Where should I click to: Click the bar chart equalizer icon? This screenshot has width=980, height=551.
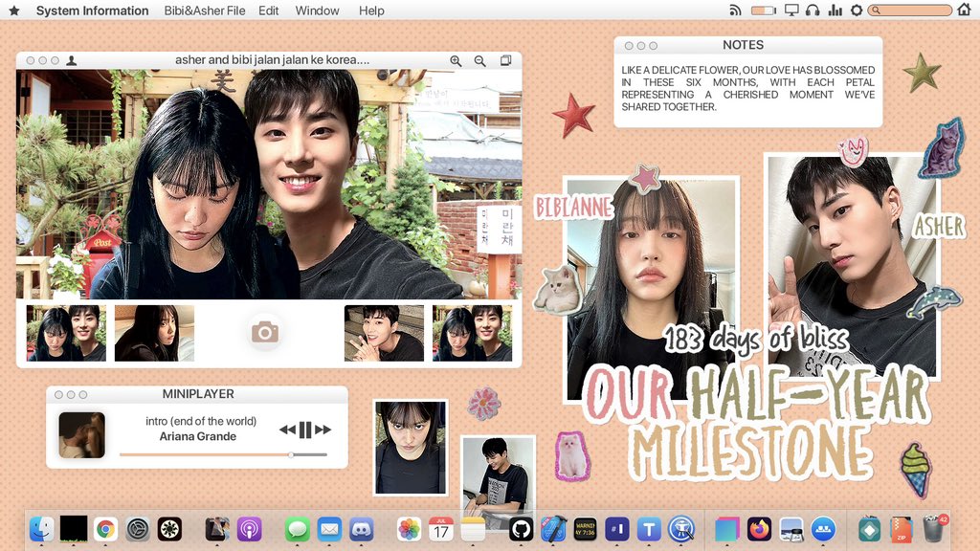pos(835,10)
